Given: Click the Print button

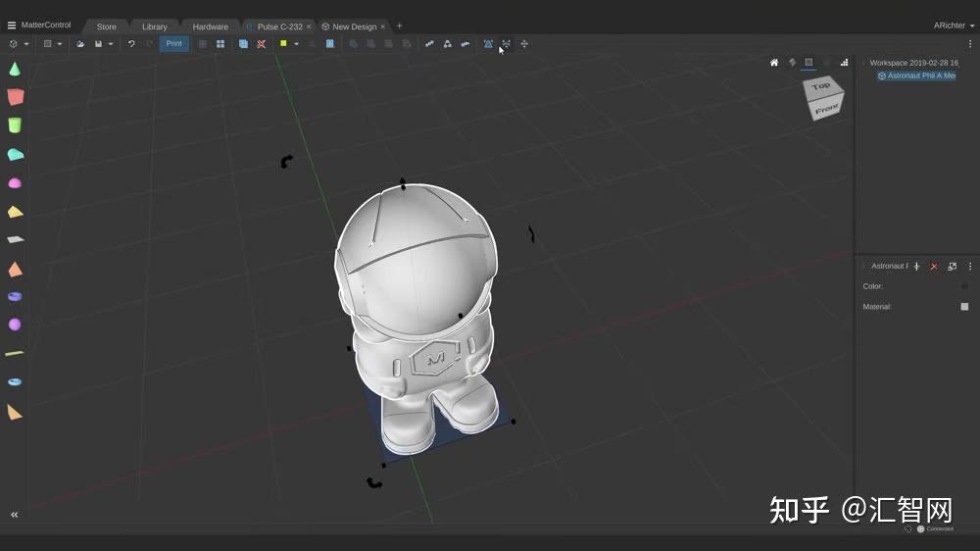Looking at the screenshot, I should click(173, 44).
